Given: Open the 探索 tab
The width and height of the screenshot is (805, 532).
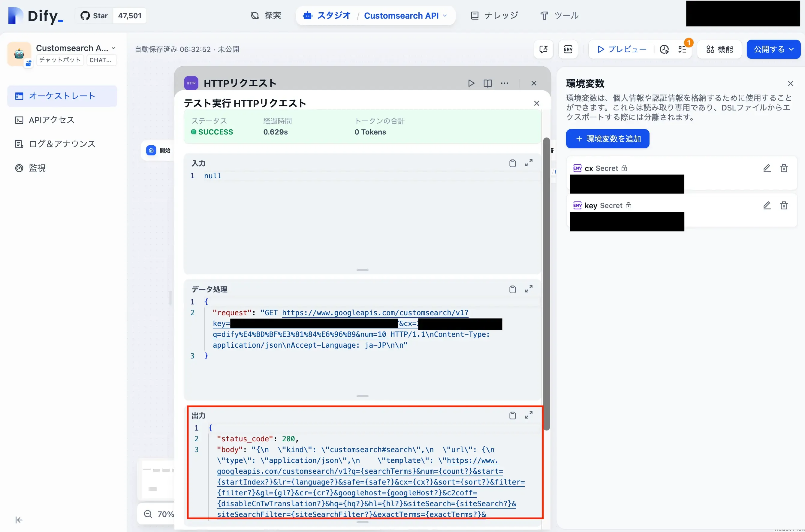Looking at the screenshot, I should pyautogui.click(x=266, y=16).
